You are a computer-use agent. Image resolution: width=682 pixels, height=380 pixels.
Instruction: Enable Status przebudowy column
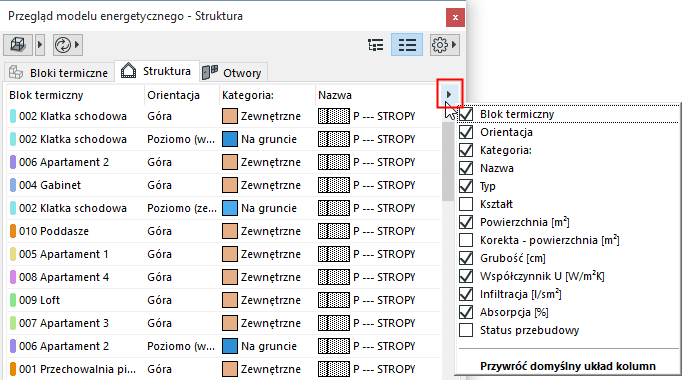coord(466,330)
